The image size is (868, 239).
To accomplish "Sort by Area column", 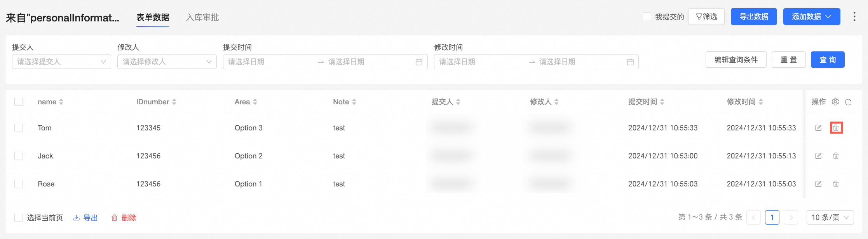I will 255,102.
